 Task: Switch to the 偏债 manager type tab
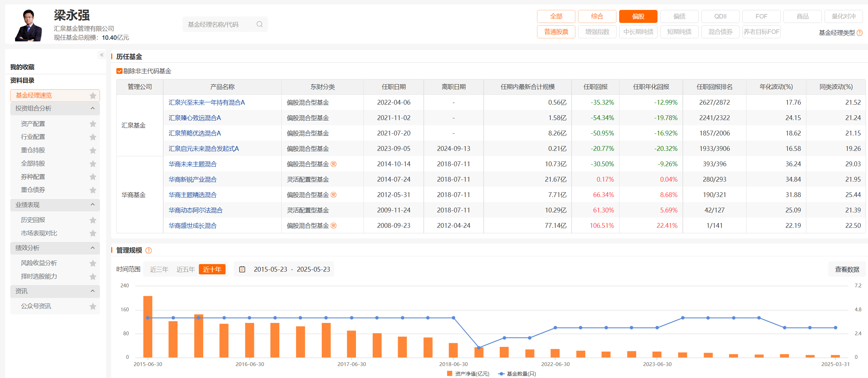(x=679, y=16)
